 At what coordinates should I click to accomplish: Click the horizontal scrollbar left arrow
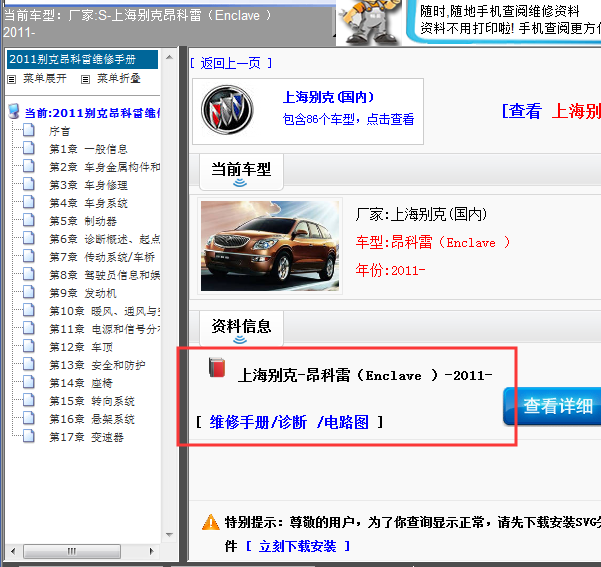pos(13,551)
